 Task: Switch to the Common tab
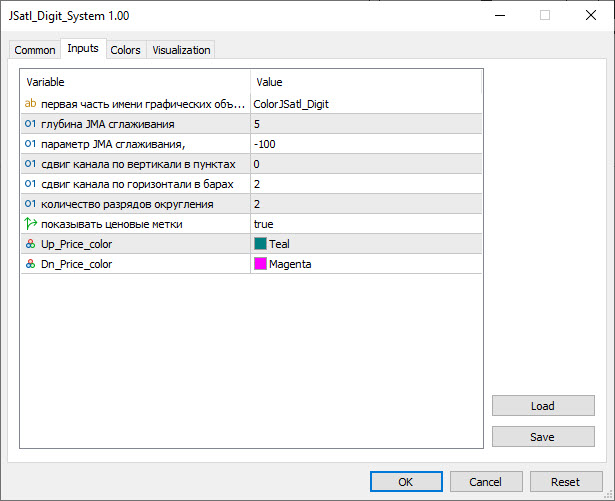coord(35,50)
